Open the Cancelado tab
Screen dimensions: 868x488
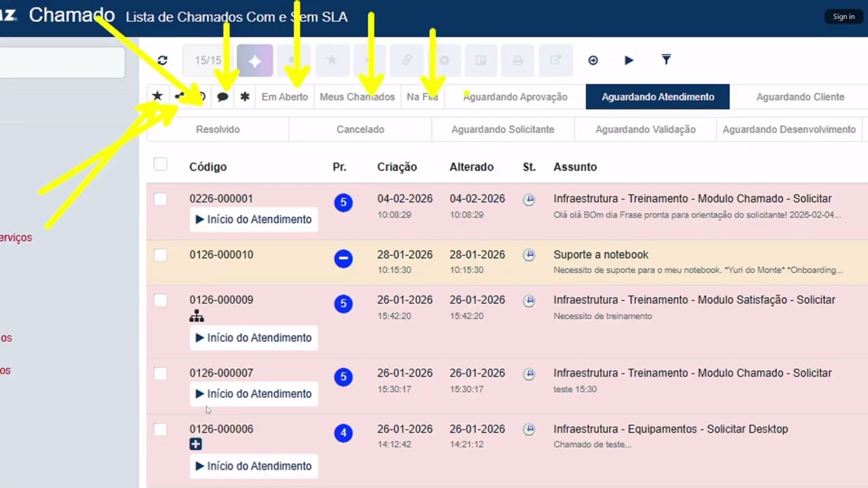tap(360, 129)
